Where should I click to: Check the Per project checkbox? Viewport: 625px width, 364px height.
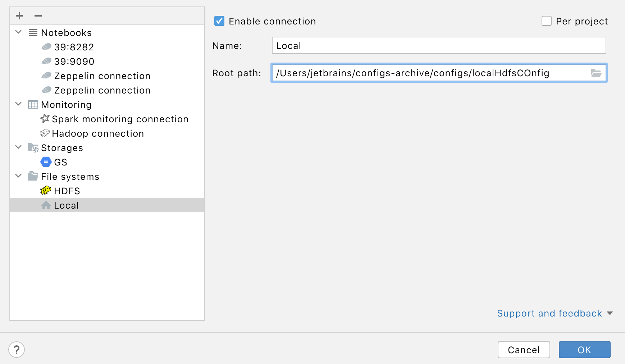click(x=546, y=21)
